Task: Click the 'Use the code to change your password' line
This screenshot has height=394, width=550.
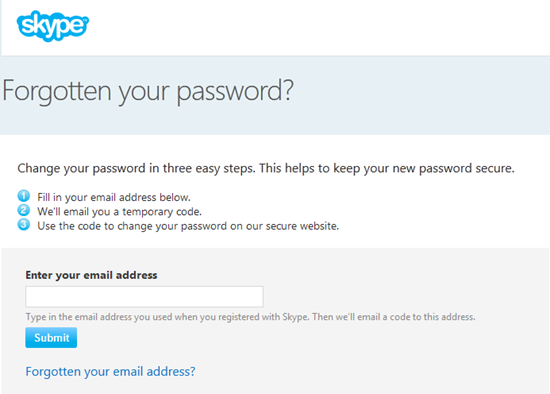Action: 188,226
